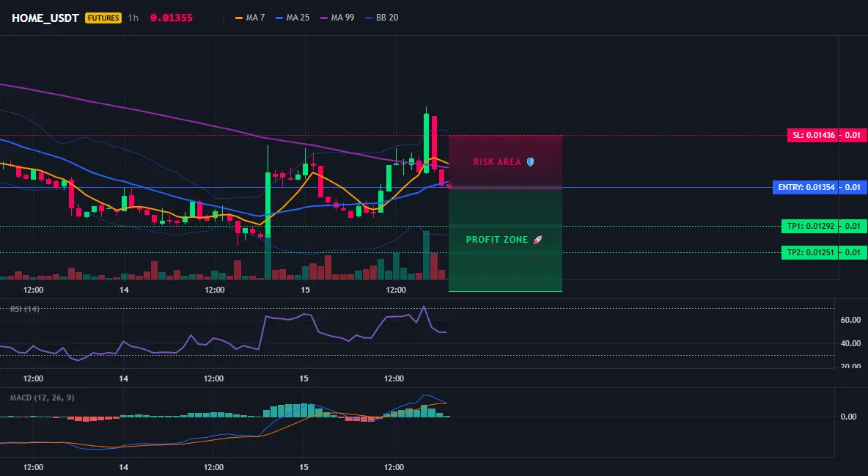
Task: Click the shield icon beside RISK AREA
Action: tap(530, 162)
